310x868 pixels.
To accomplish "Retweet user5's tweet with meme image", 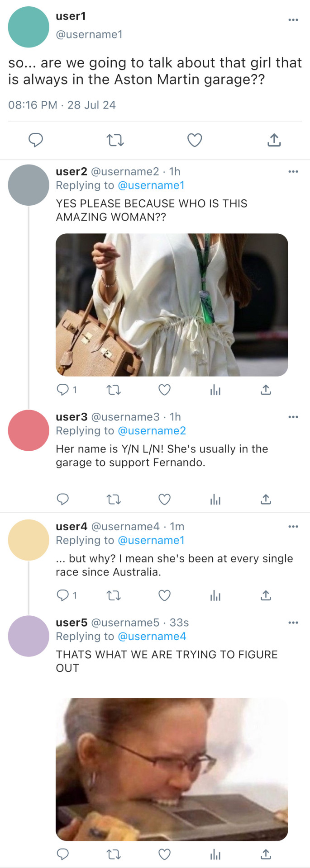I will tap(114, 854).
